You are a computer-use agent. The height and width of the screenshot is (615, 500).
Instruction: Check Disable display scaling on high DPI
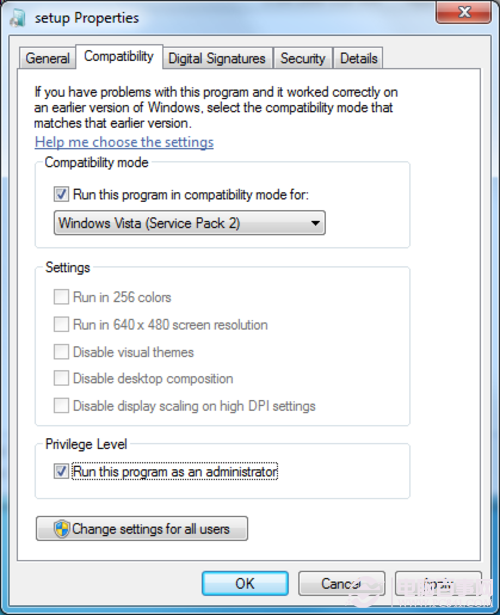pyautogui.click(x=61, y=406)
